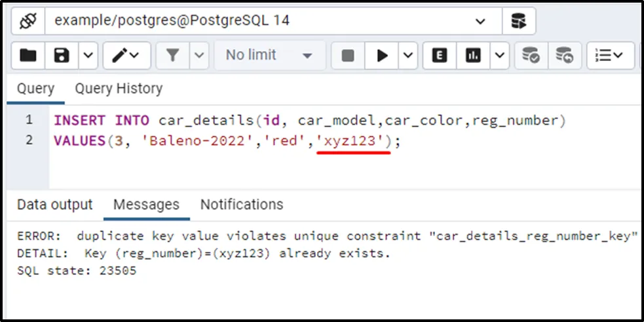Screen dimensions: 644x322
Task: Click the Explain Analyze chart icon
Action: [x=473, y=56]
